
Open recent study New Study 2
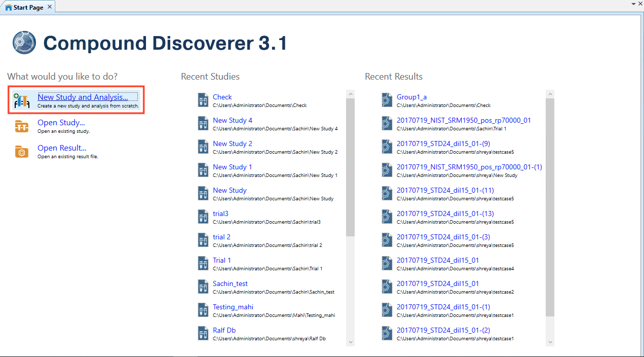click(x=233, y=144)
